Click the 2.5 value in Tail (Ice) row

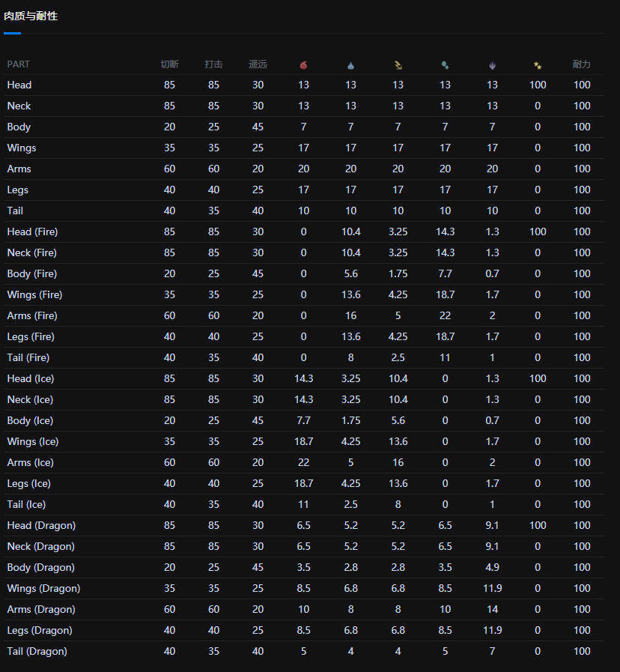tap(350, 505)
